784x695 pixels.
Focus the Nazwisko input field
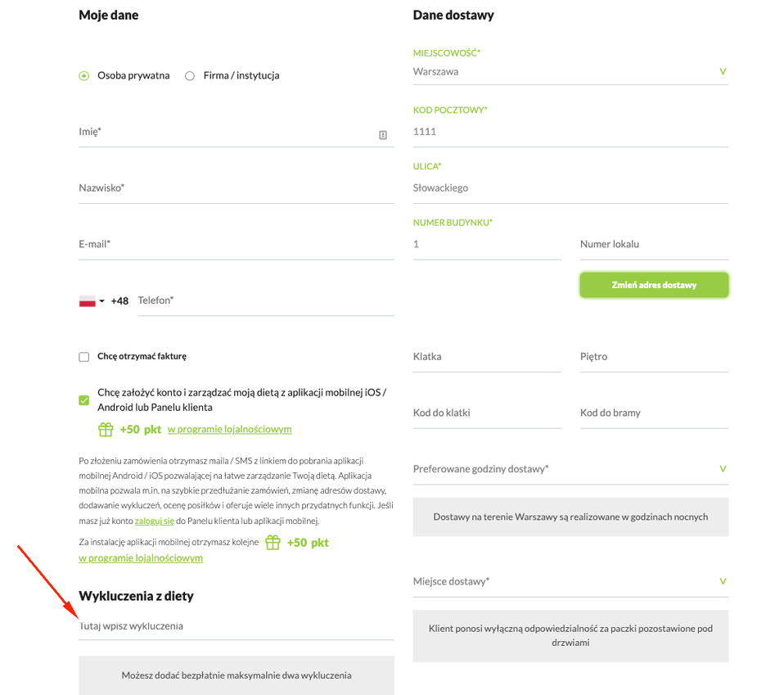pos(236,188)
